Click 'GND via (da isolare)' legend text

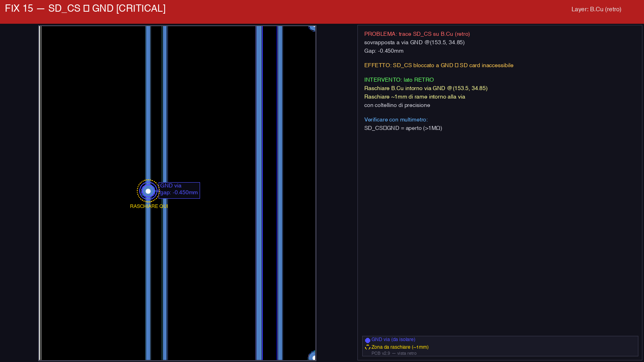pos(393,339)
